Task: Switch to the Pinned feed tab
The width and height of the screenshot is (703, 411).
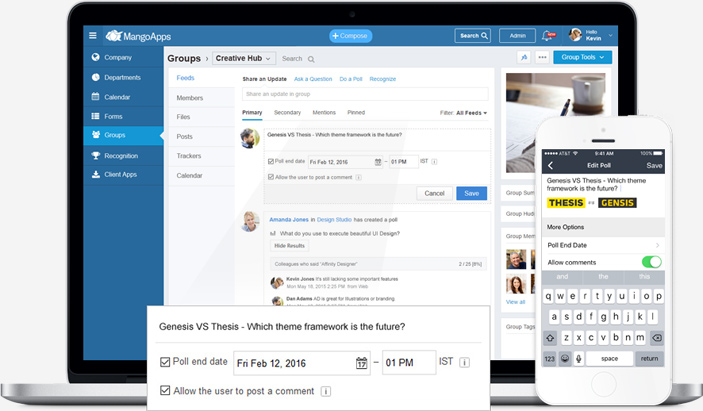Action: click(356, 112)
